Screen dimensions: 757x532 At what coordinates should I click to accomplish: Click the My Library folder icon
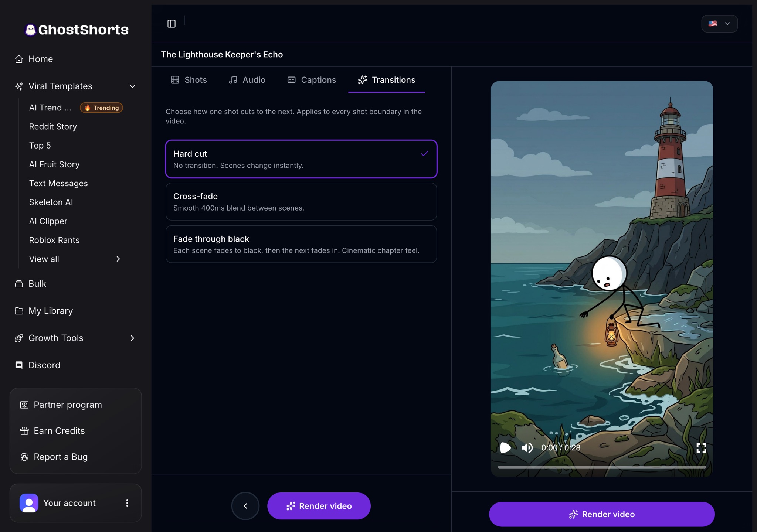19,311
